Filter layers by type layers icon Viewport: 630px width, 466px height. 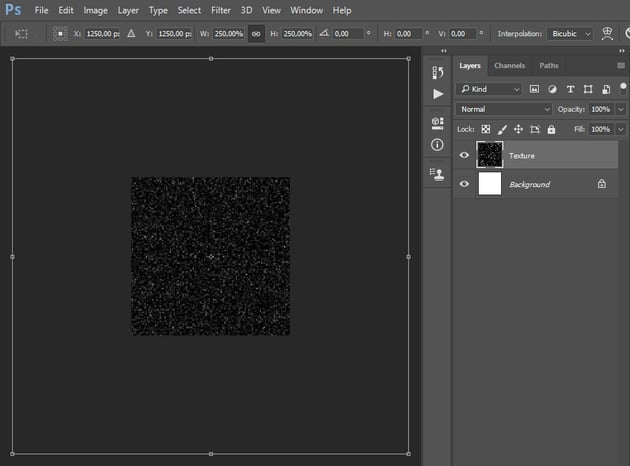[571, 89]
